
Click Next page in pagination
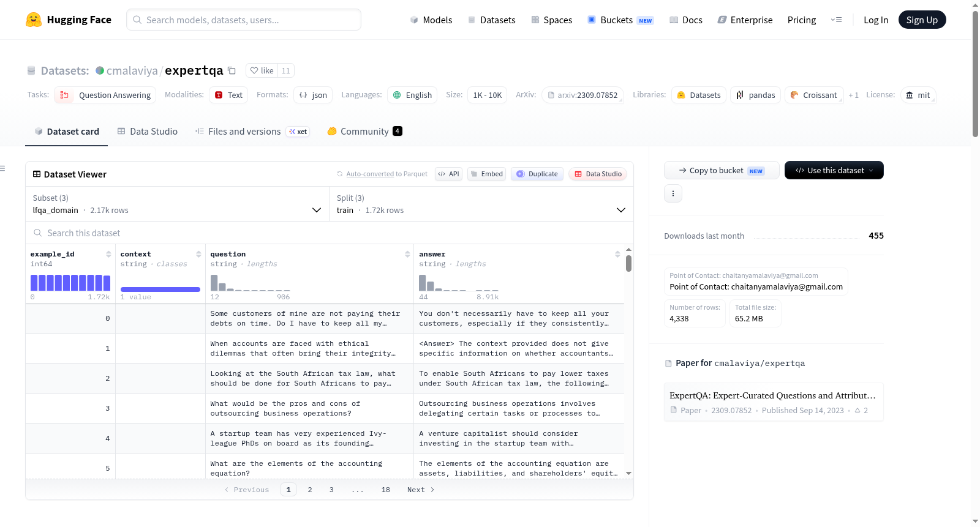(x=421, y=490)
